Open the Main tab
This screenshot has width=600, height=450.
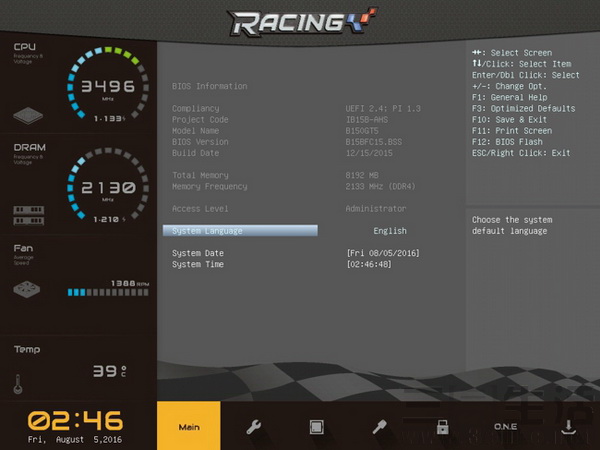click(189, 426)
